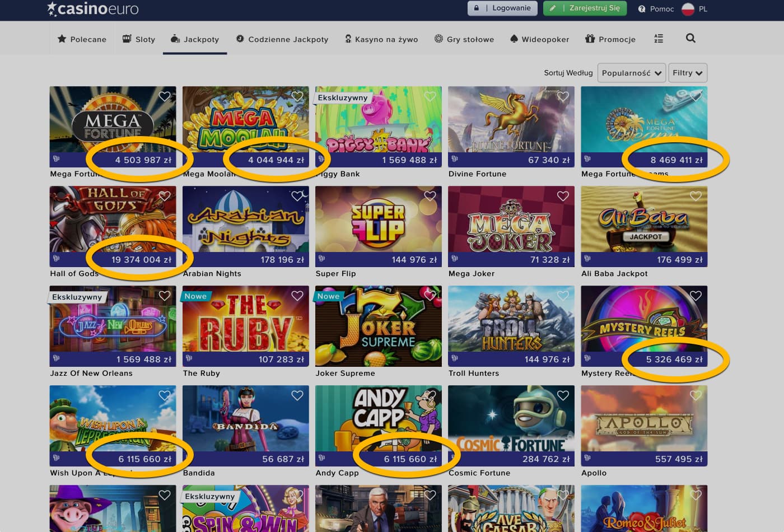This screenshot has width=784, height=532.
Task: Toggle heart on Super Flip
Action: point(430,196)
